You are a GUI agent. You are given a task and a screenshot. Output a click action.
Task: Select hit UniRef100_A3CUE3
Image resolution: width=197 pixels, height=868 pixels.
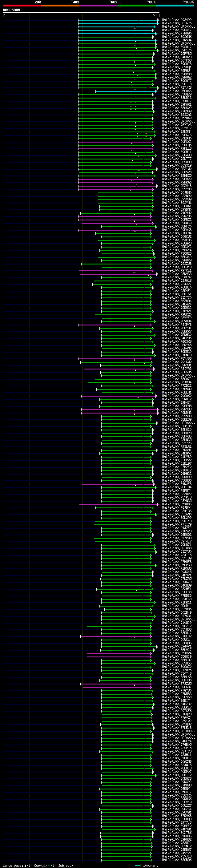point(177,253)
